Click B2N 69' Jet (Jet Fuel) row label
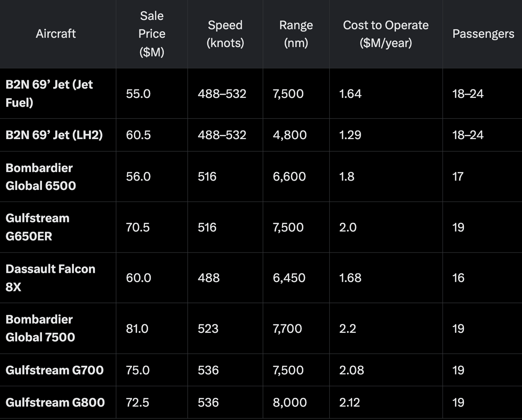The image size is (522, 420). point(49,93)
